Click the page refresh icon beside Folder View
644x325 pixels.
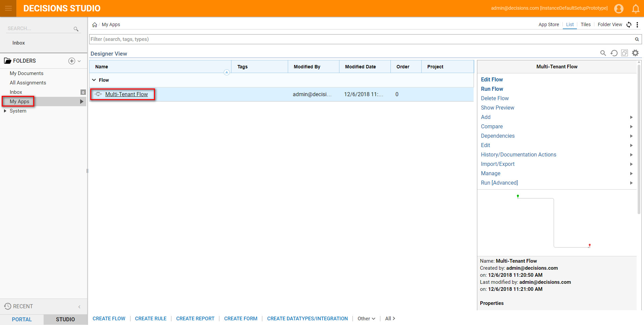tap(629, 24)
